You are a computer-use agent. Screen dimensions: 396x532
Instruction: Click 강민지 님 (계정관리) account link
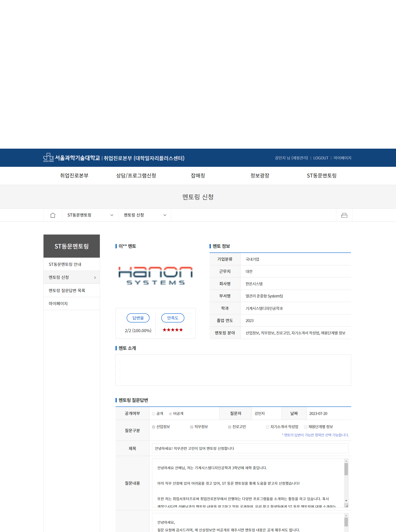click(x=291, y=158)
